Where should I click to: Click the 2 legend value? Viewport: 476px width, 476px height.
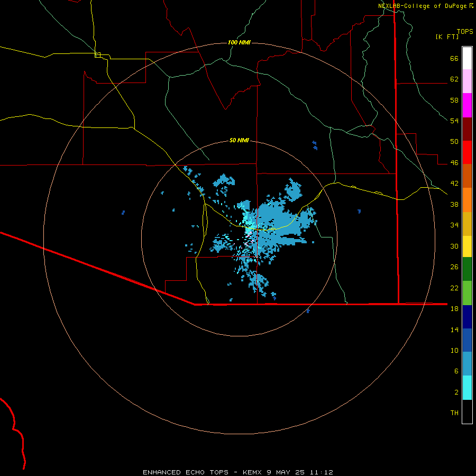456,392
